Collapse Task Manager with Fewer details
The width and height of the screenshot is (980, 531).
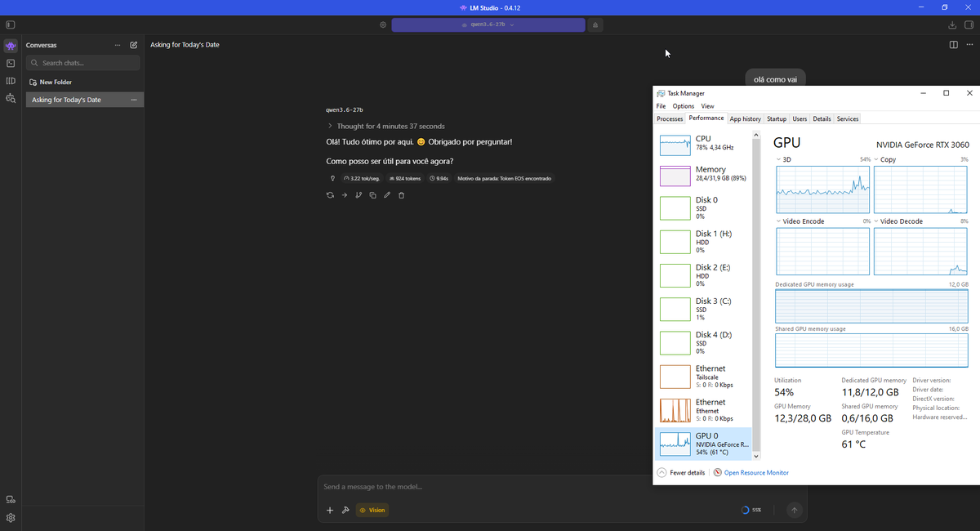[x=681, y=472]
